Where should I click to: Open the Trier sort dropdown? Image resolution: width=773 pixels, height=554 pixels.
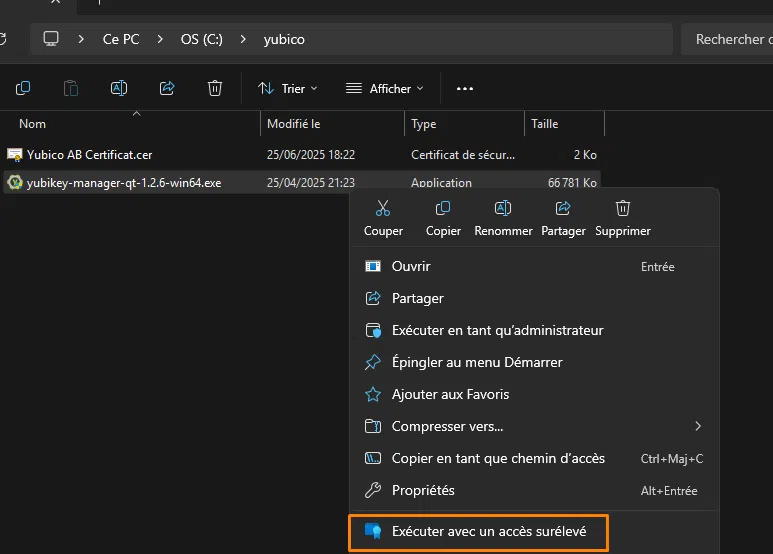click(x=288, y=89)
